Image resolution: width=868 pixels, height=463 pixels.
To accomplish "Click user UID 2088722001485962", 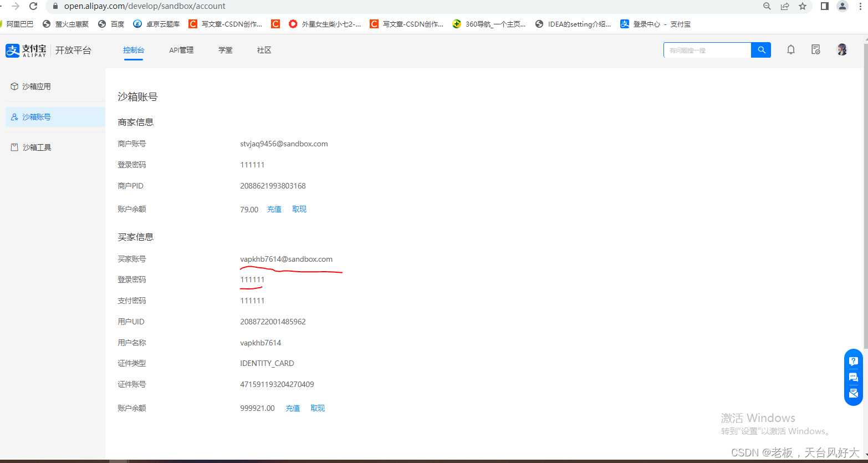I will pos(273,322).
